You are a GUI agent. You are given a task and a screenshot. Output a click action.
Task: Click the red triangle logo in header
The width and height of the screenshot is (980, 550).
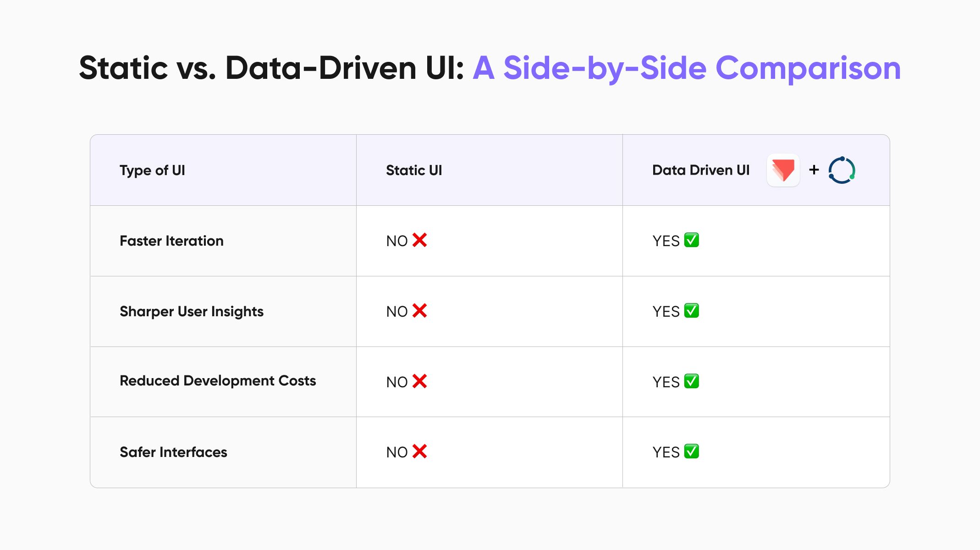click(x=783, y=170)
